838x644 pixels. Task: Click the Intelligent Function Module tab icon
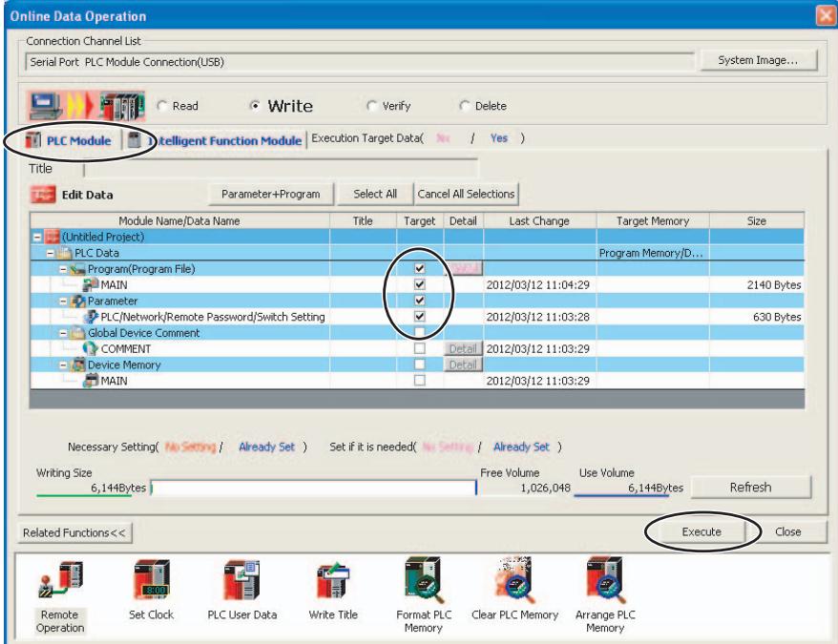pyautogui.click(x=135, y=140)
